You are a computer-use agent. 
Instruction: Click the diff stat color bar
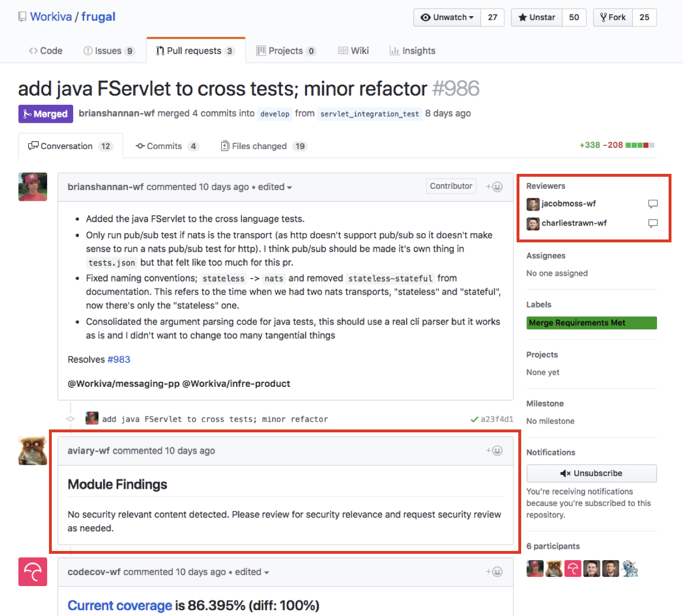click(640, 146)
